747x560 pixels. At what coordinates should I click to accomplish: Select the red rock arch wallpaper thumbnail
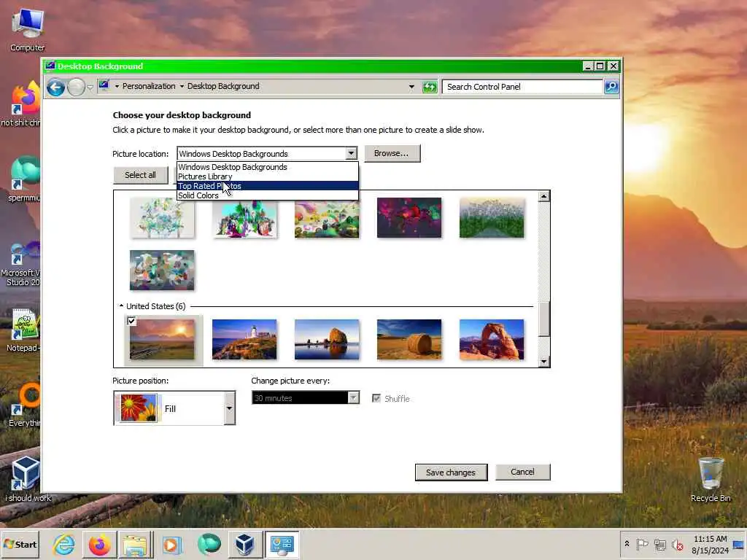[492, 340]
